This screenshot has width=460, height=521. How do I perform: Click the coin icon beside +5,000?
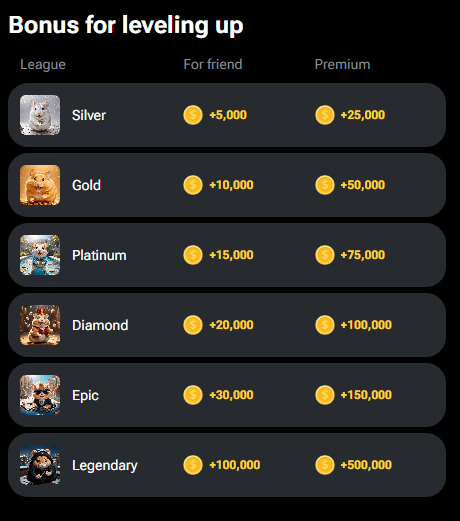click(x=193, y=115)
